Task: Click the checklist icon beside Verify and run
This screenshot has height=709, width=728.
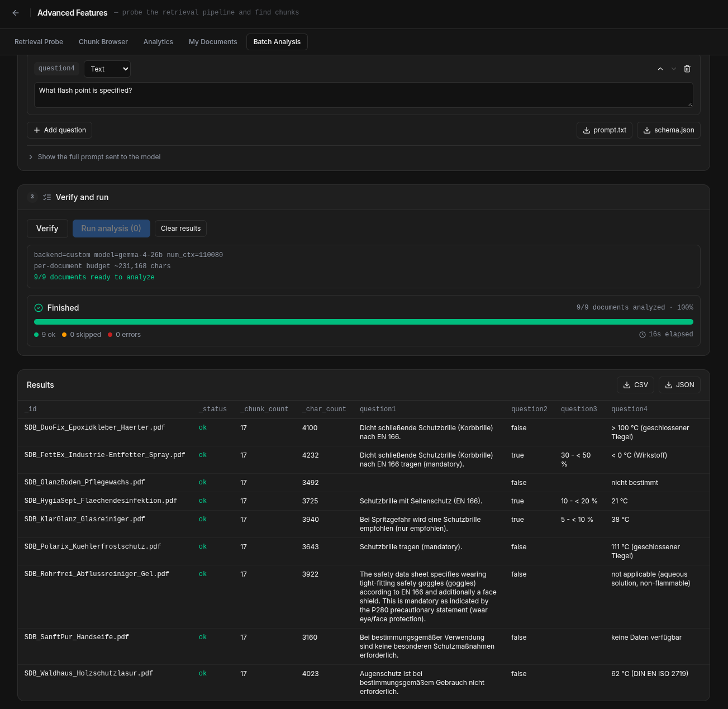Action: coord(47,197)
